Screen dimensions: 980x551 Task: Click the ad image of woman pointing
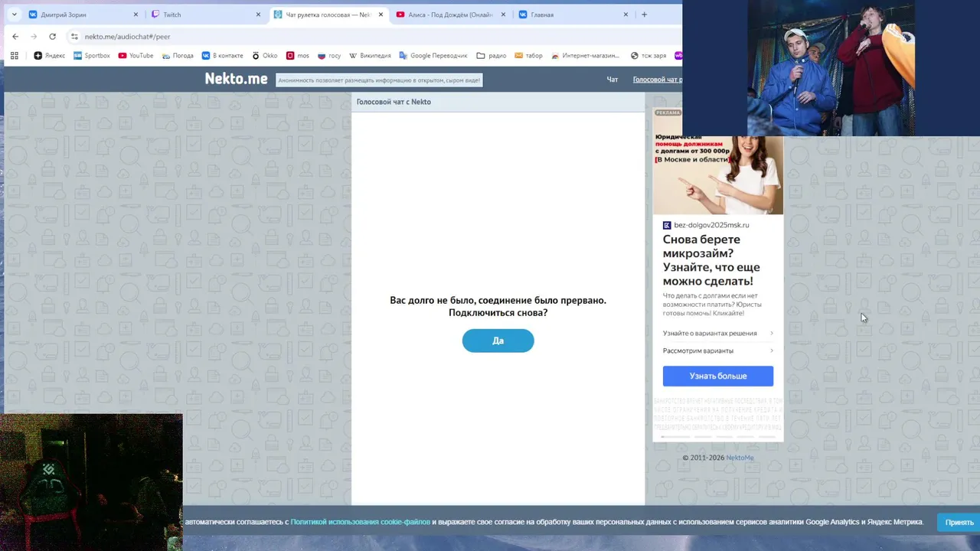point(717,175)
